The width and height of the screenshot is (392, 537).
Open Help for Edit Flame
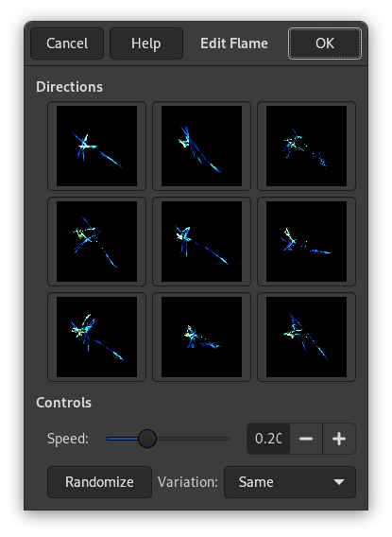146,43
